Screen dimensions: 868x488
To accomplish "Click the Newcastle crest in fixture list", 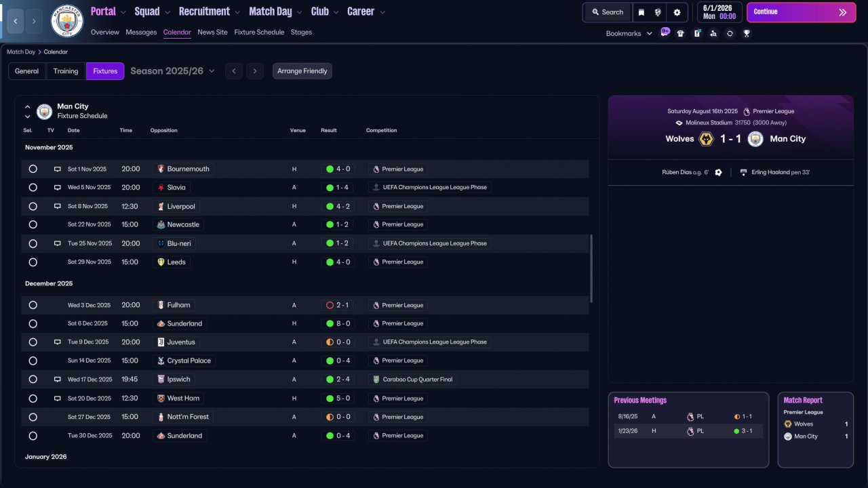I will tap(161, 224).
